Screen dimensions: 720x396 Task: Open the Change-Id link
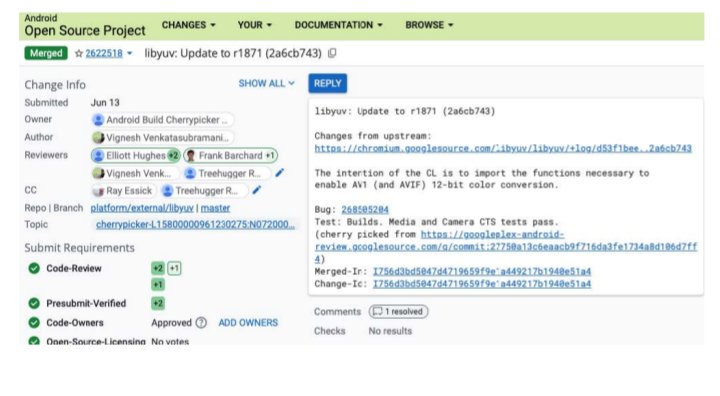click(x=482, y=284)
